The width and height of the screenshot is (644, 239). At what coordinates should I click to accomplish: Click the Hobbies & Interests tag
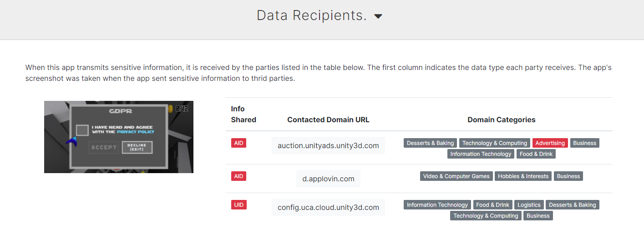523,176
